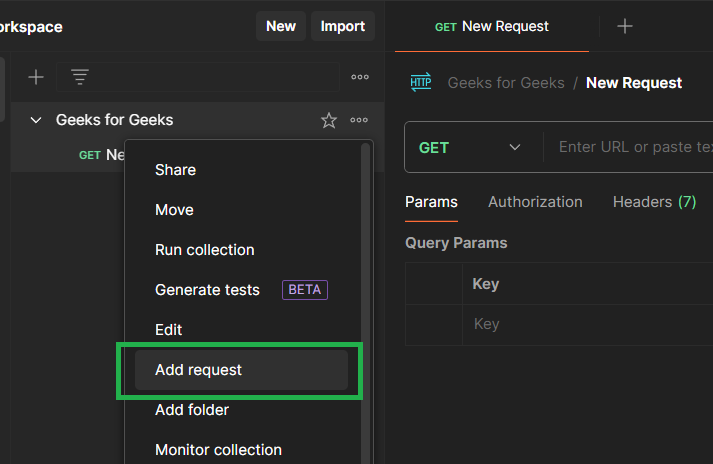The height and width of the screenshot is (464, 713).
Task: Select Run collection menu entry
Action: (205, 250)
